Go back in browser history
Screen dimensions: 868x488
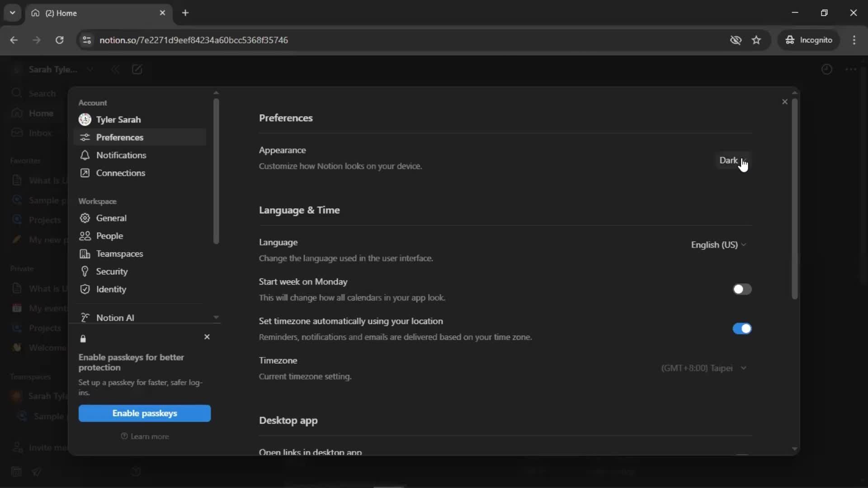coord(14,40)
